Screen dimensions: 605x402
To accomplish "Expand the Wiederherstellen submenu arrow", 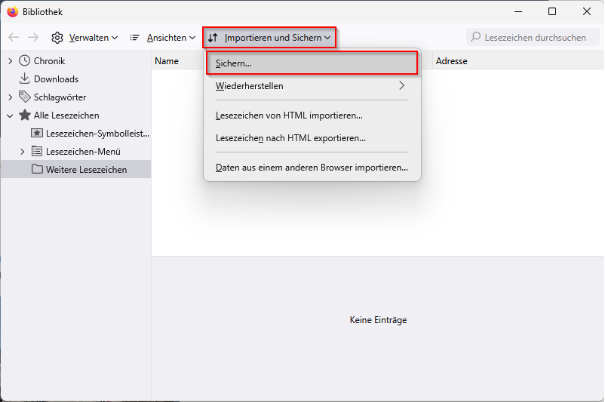I will point(402,86).
